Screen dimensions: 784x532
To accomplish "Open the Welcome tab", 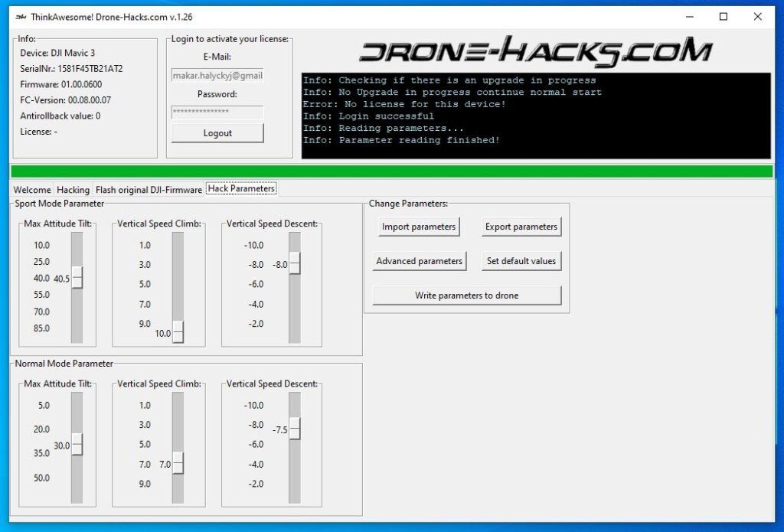I will [x=32, y=190].
